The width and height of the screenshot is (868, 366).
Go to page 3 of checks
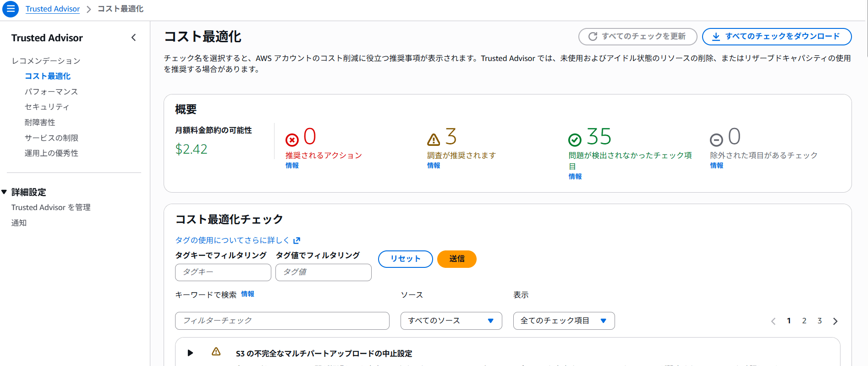820,321
